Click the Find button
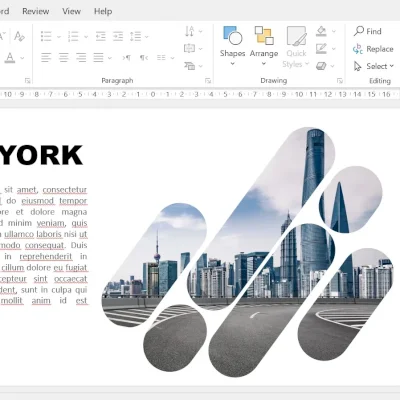Viewport: 400px width, 400px height. click(368, 31)
